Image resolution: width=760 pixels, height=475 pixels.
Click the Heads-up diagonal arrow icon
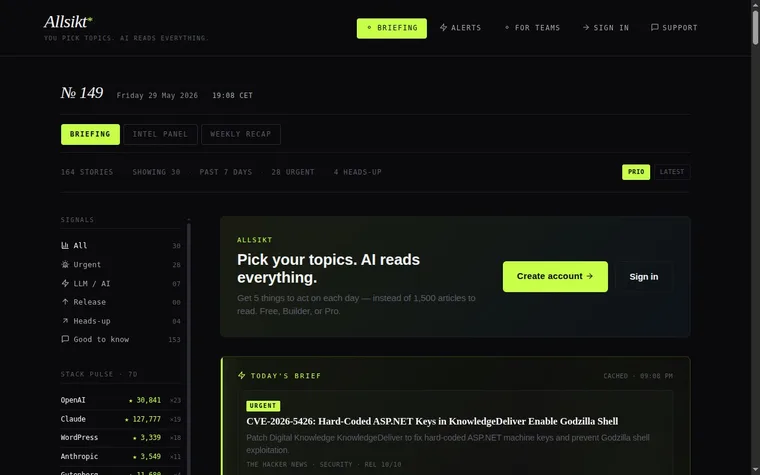65,321
